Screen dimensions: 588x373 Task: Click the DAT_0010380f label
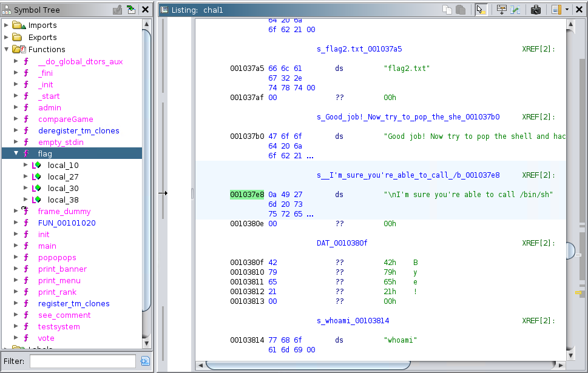click(x=342, y=243)
